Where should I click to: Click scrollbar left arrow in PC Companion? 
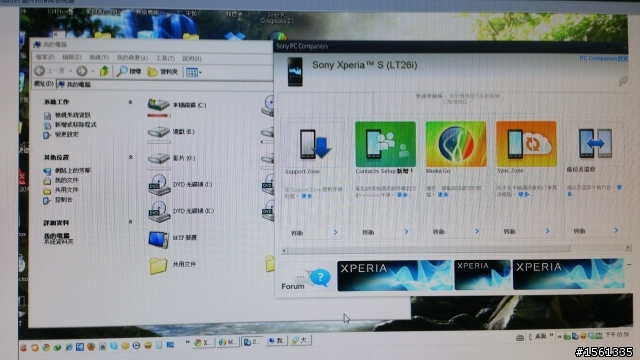[284, 250]
